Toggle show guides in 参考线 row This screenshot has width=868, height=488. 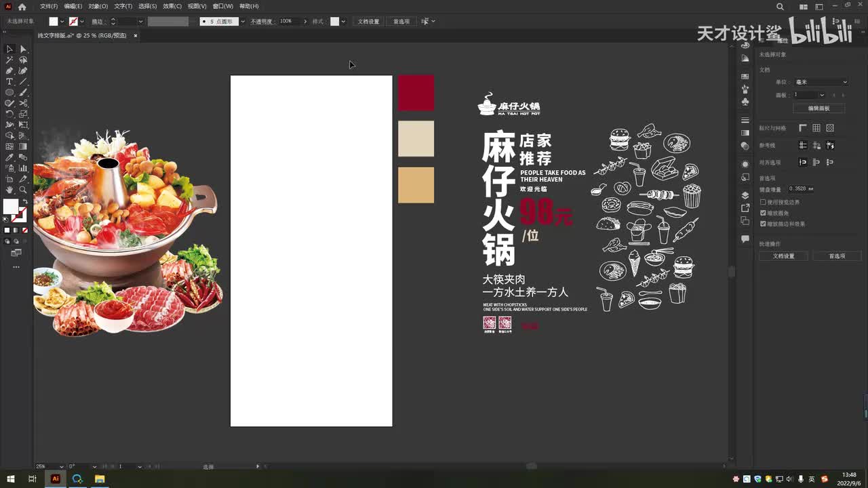coord(803,145)
